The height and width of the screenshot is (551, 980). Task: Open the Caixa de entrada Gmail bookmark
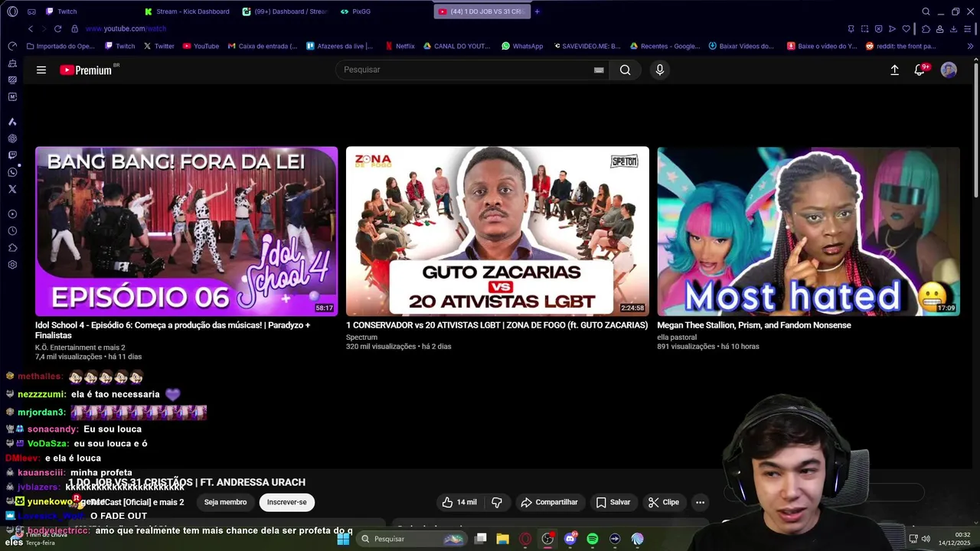263,46
